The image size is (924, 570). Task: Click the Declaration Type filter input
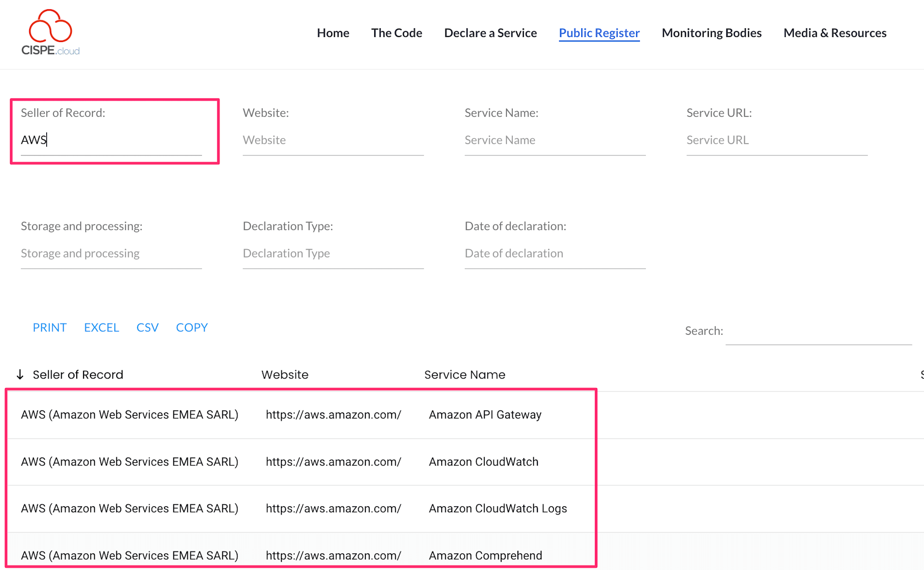coord(333,253)
